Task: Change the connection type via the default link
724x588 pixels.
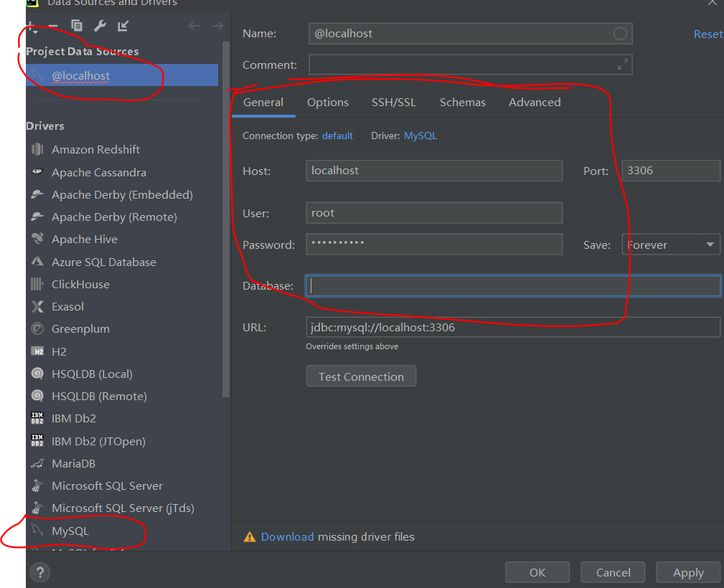Action: [x=337, y=136]
